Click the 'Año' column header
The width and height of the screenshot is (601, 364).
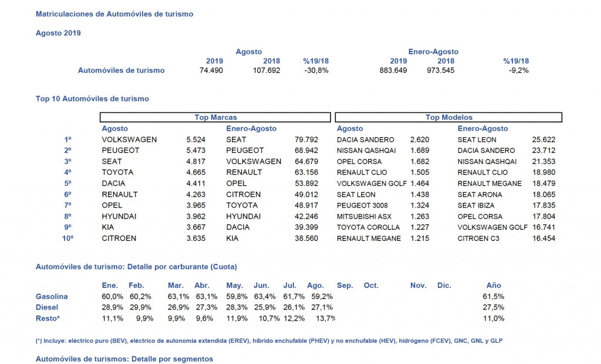494,285
